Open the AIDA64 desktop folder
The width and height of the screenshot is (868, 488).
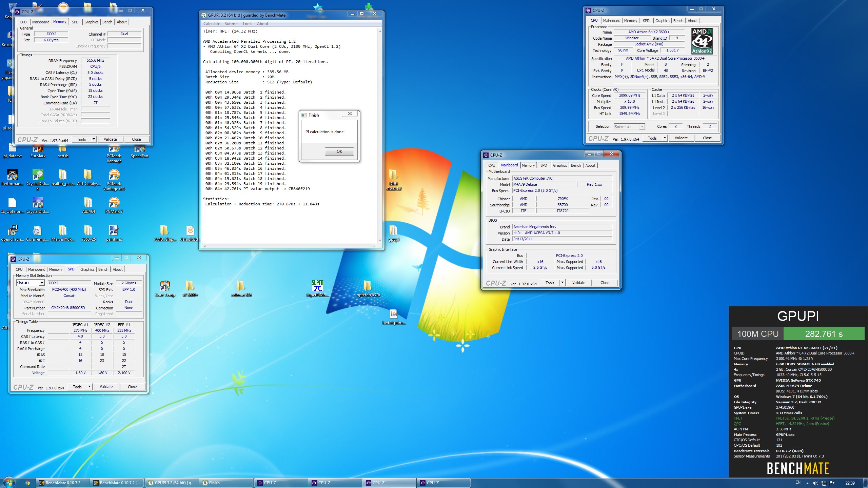88,205
